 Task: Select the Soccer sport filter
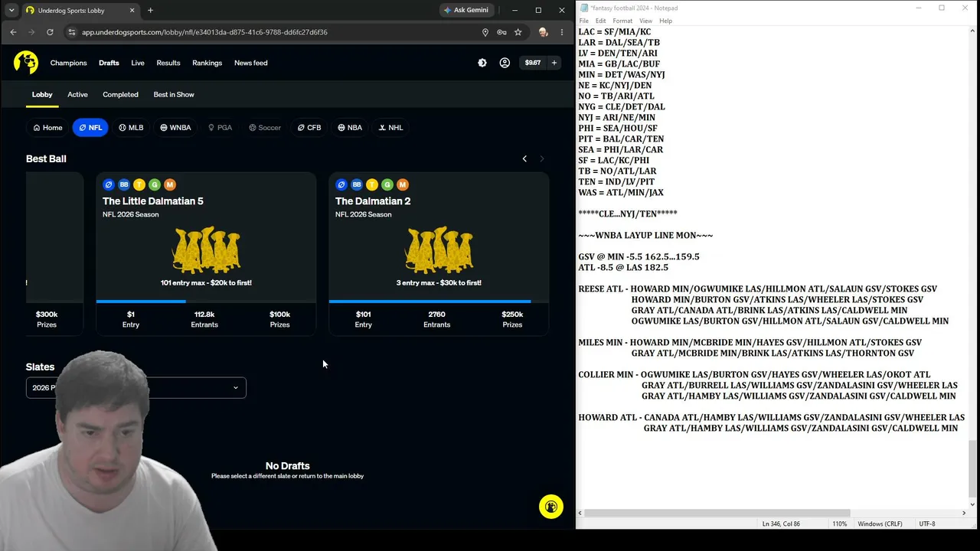tap(265, 128)
